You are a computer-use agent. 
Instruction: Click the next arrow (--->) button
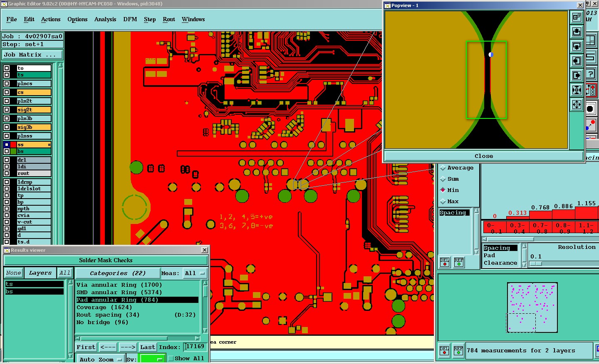click(x=128, y=347)
